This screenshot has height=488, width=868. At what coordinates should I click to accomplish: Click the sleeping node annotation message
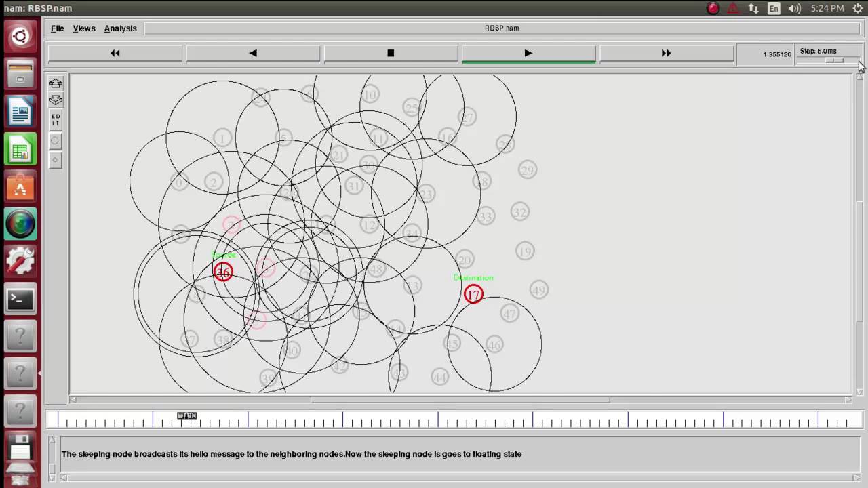coord(292,454)
